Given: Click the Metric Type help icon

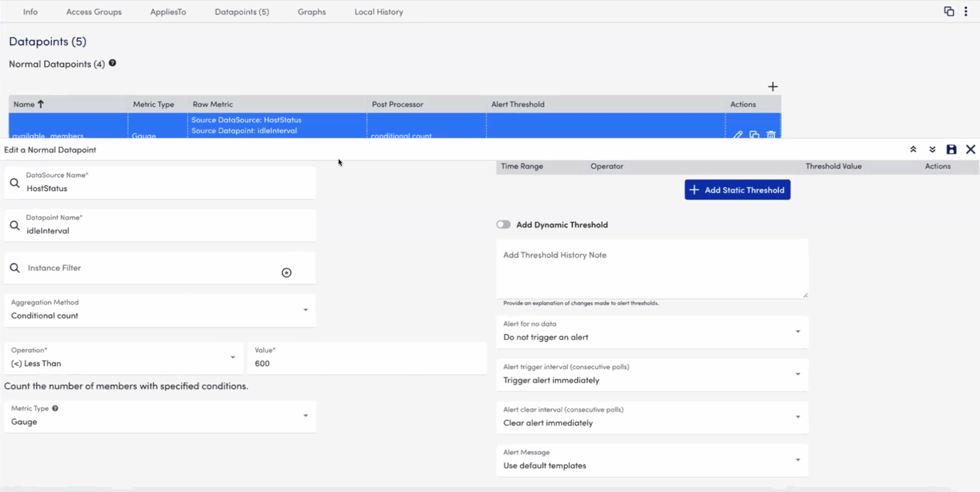Looking at the screenshot, I should pyautogui.click(x=55, y=408).
